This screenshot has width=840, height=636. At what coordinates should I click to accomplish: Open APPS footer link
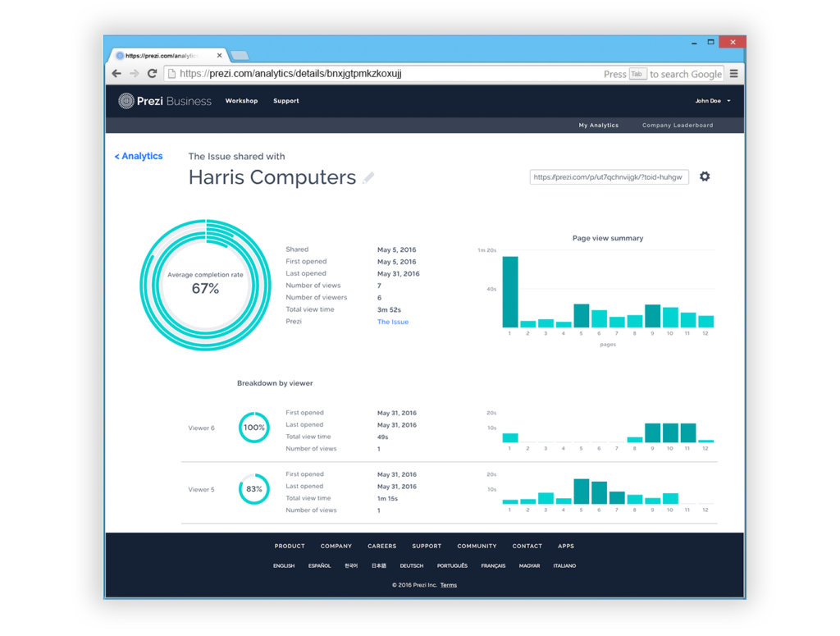(x=566, y=546)
